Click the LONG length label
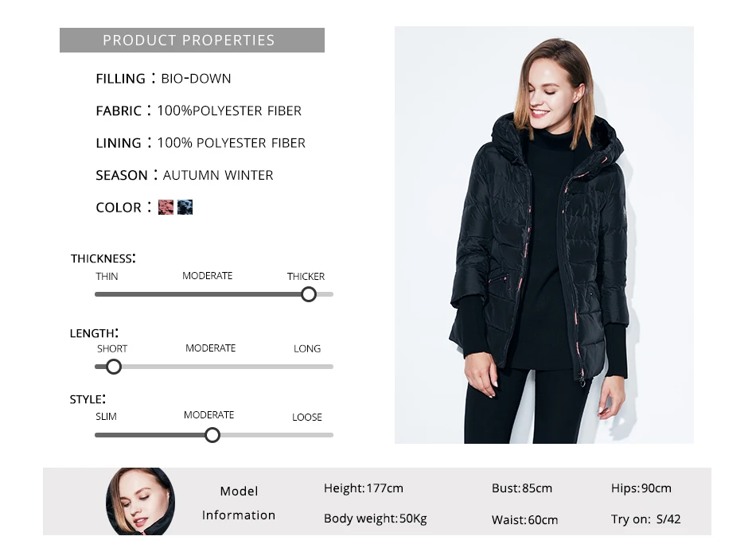 pos(307,348)
